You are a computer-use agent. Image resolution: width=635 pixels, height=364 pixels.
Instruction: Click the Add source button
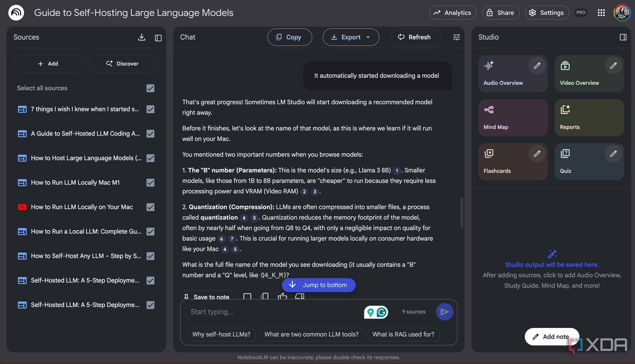[49, 64]
